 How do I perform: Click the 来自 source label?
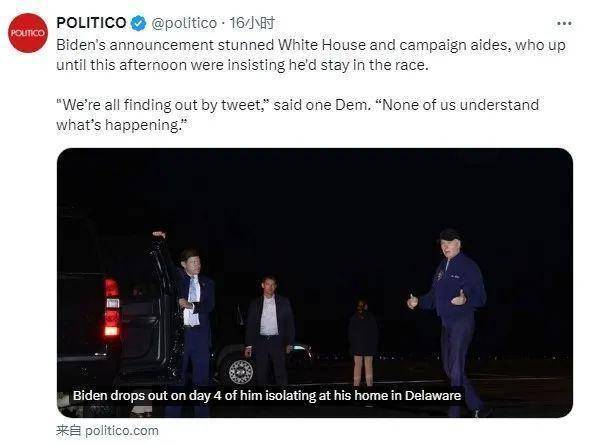(69, 430)
